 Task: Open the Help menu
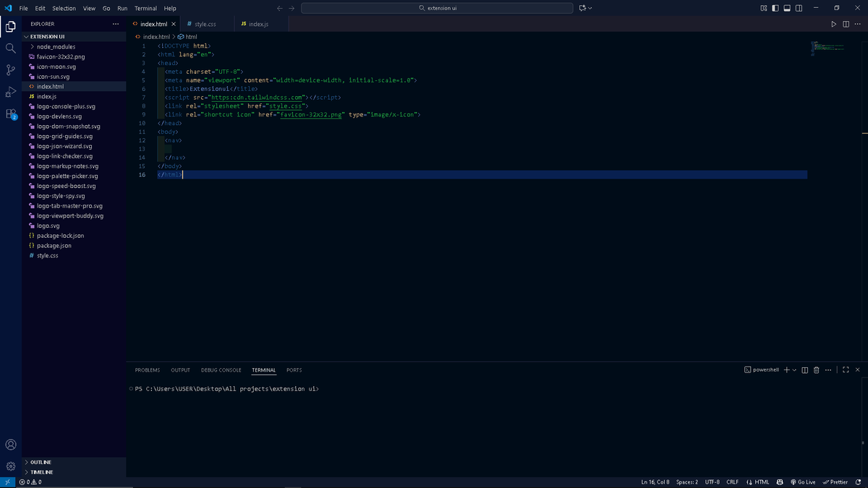[x=170, y=8]
